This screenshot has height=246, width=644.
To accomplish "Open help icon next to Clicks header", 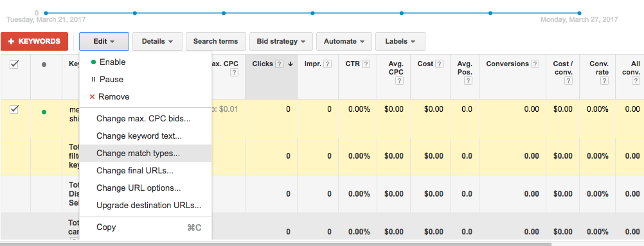I will [280, 64].
